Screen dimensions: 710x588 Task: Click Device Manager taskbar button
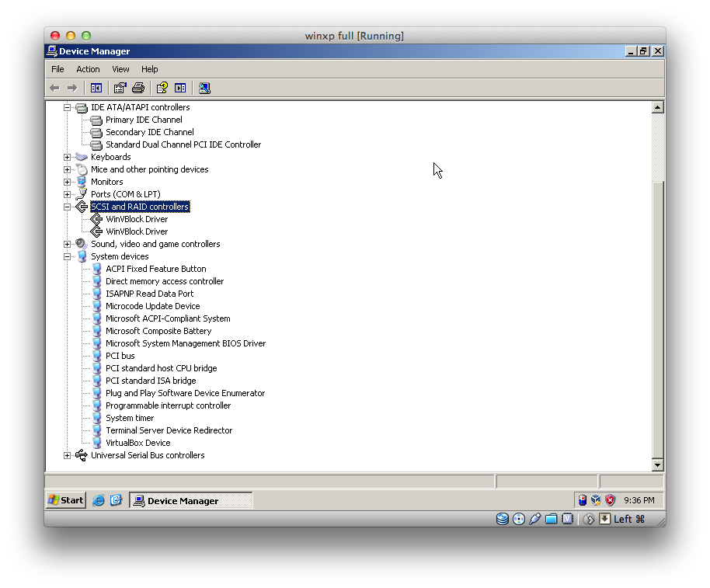190,501
